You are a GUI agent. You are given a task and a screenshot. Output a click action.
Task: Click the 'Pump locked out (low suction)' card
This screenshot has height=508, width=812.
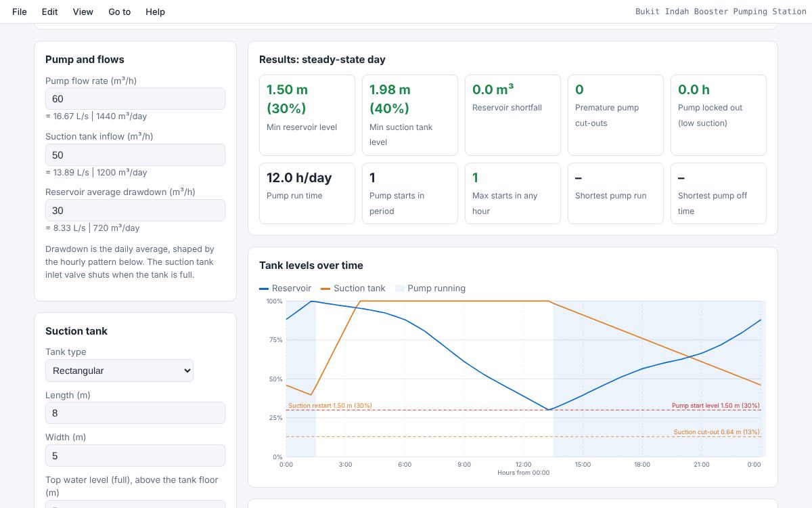[x=719, y=115]
